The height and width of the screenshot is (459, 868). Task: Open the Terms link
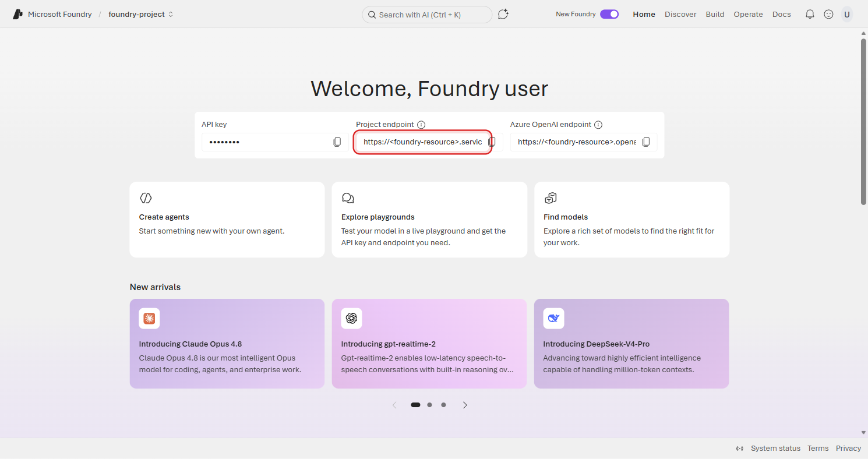coord(818,449)
